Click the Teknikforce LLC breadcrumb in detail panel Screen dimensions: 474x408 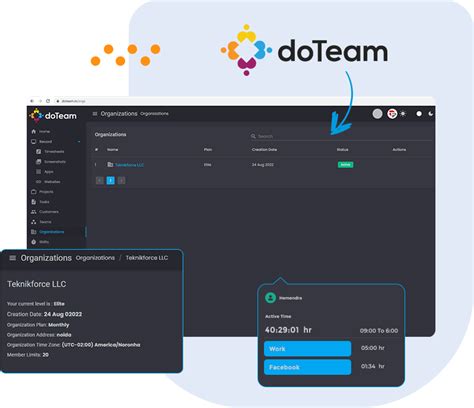click(147, 258)
